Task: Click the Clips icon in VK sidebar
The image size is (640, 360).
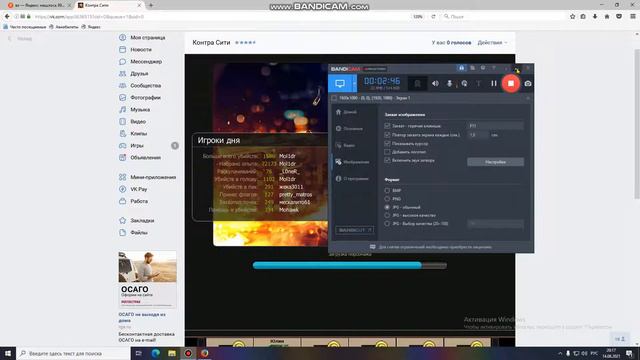Action: click(x=122, y=133)
